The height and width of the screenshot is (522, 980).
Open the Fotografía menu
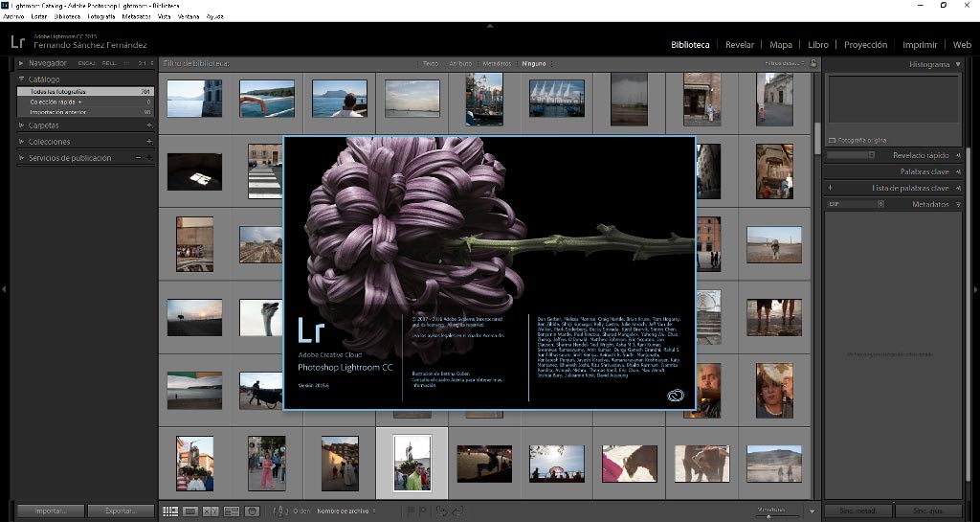(100, 17)
